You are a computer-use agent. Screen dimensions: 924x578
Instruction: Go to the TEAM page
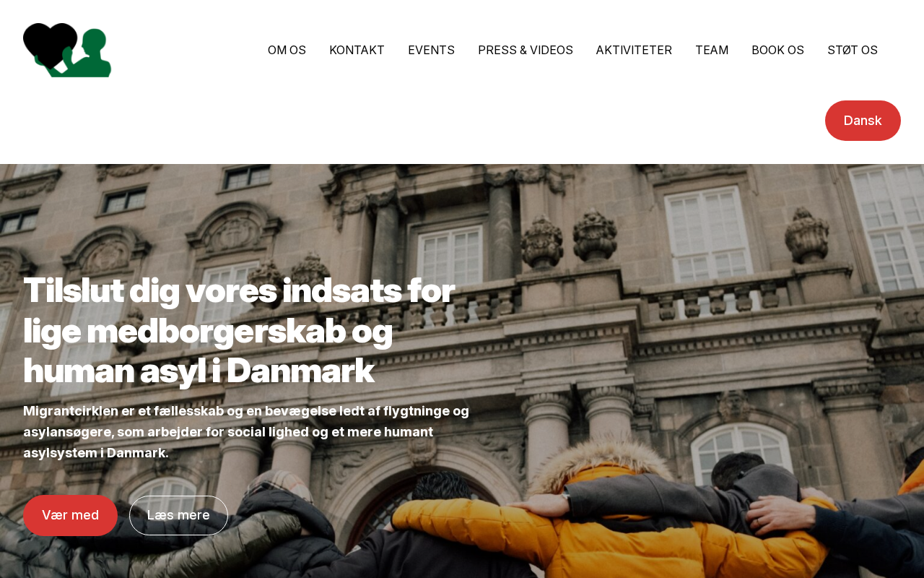(x=712, y=50)
